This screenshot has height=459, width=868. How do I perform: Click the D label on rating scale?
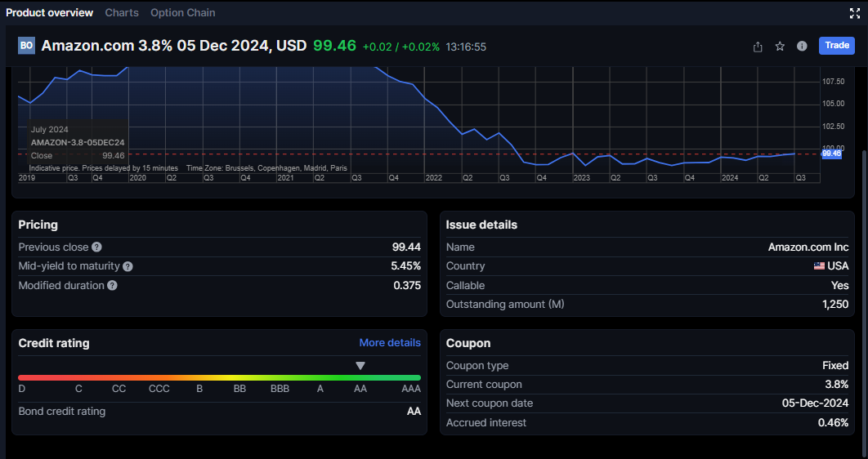pyautogui.click(x=21, y=389)
